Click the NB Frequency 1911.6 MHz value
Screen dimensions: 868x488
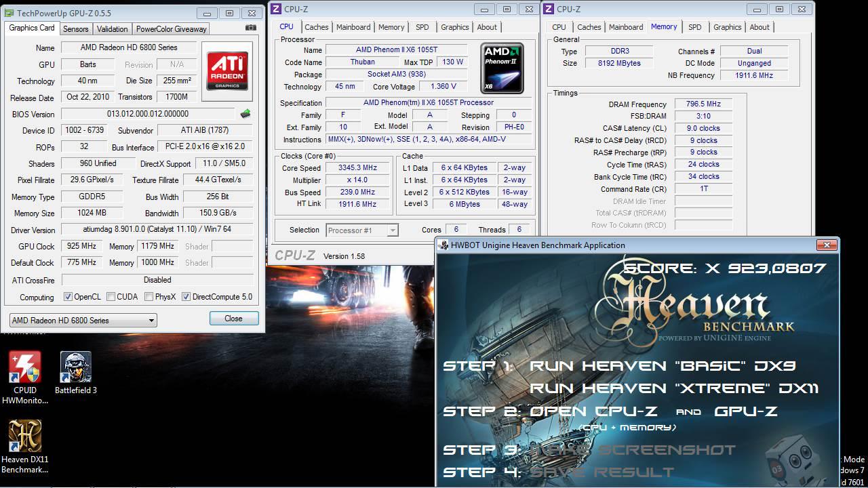click(x=754, y=75)
